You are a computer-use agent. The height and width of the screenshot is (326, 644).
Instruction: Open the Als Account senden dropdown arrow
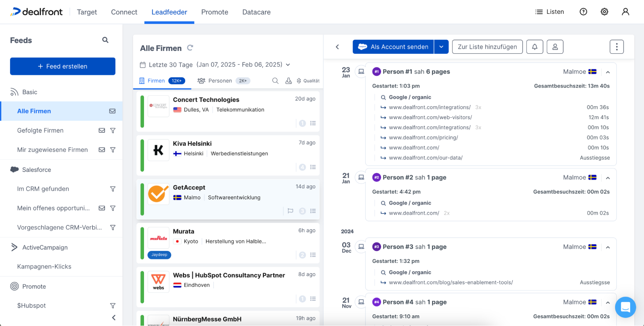pyautogui.click(x=441, y=47)
